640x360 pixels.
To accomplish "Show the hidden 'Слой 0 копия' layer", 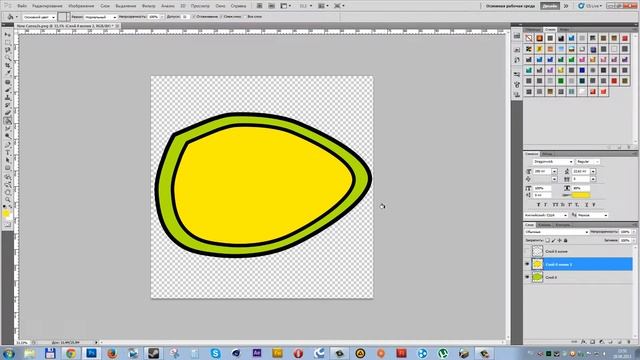I will pos(527,251).
